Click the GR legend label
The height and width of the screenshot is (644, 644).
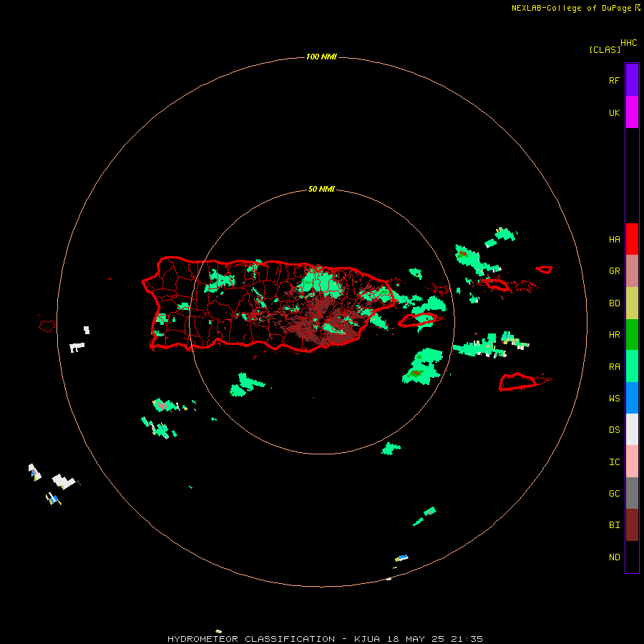(614, 271)
